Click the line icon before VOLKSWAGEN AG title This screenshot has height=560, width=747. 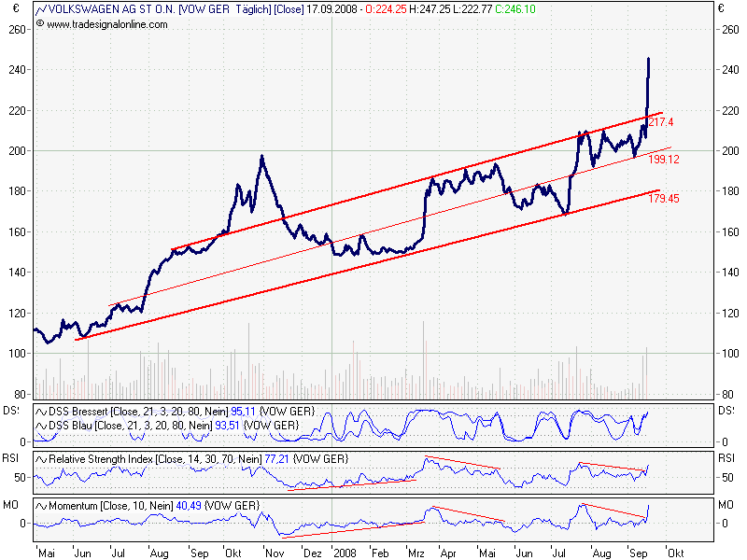click(x=41, y=9)
